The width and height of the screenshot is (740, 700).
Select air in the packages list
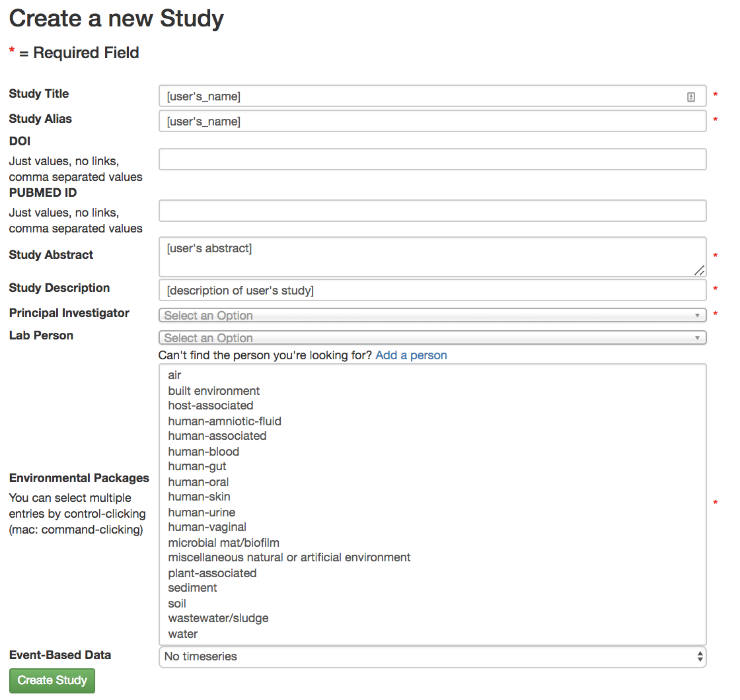point(174,375)
